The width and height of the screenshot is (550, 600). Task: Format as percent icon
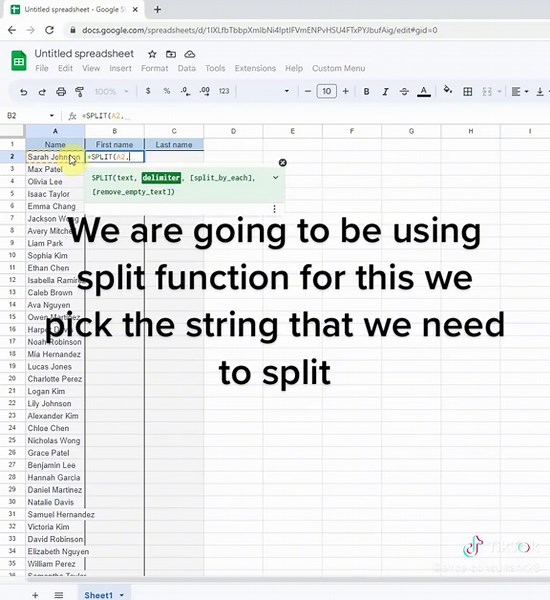coord(167,91)
